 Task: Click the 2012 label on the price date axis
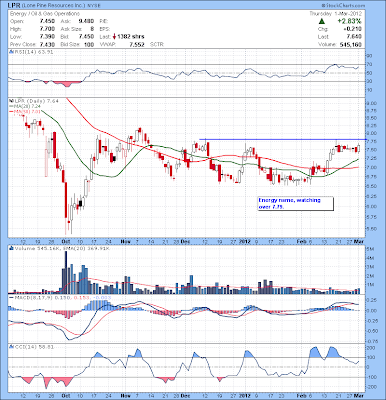(x=244, y=241)
